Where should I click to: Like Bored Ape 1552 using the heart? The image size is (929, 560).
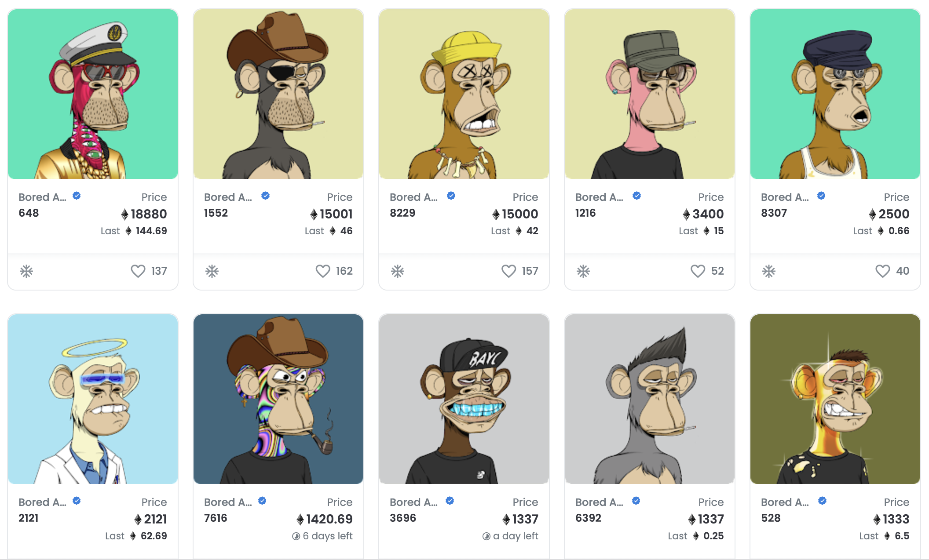coord(323,271)
